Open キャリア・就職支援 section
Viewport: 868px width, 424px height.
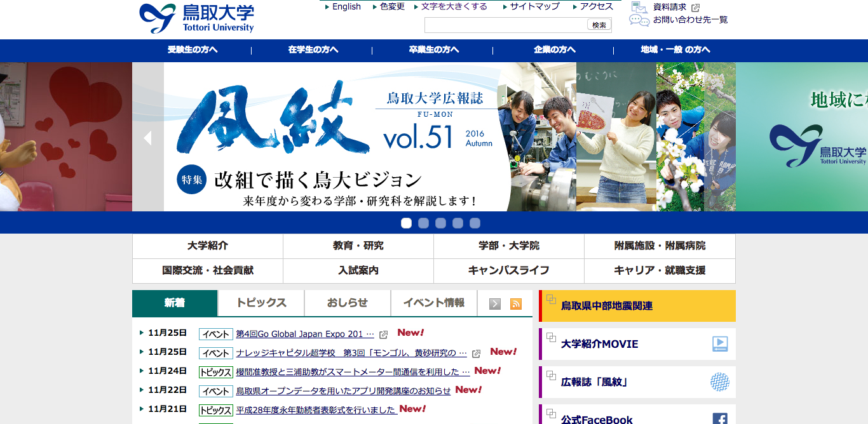click(660, 270)
